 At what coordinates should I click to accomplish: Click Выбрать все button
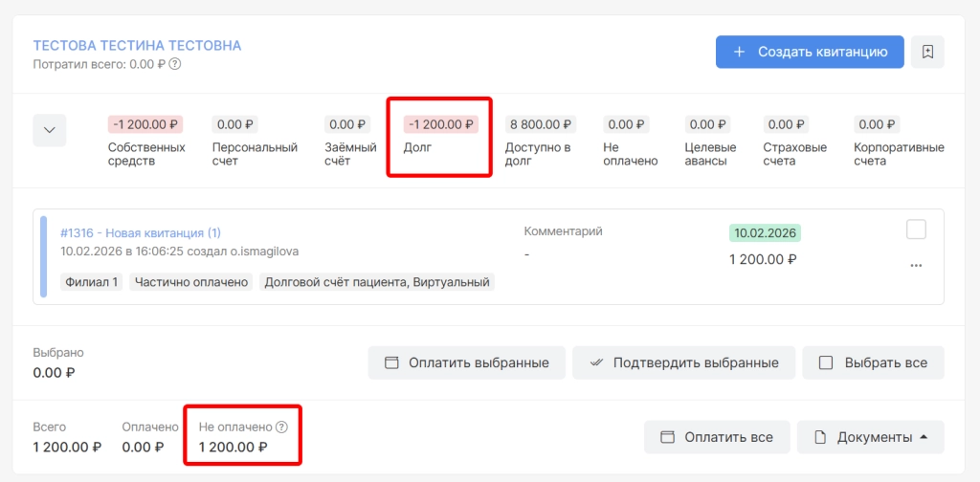pos(873,362)
